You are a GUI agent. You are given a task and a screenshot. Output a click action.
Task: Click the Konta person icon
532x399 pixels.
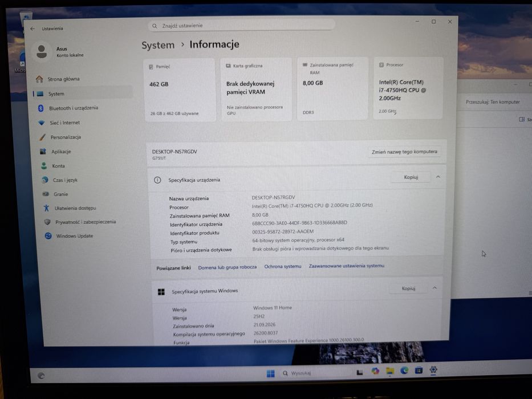tap(44, 166)
